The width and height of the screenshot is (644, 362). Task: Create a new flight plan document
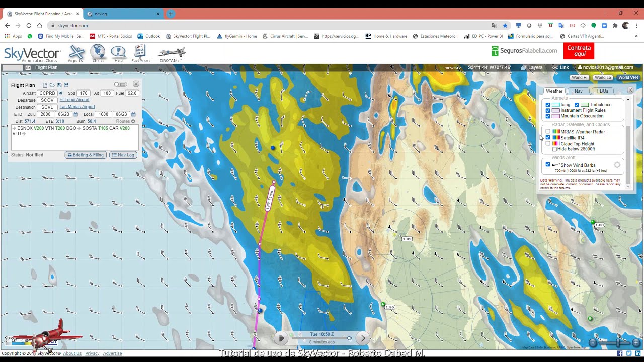45,85
